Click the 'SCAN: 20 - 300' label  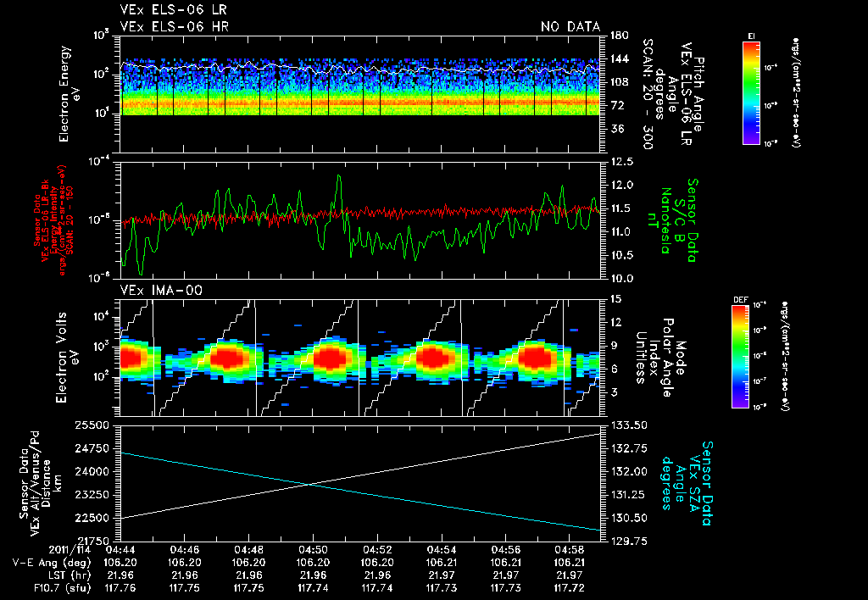(647, 94)
